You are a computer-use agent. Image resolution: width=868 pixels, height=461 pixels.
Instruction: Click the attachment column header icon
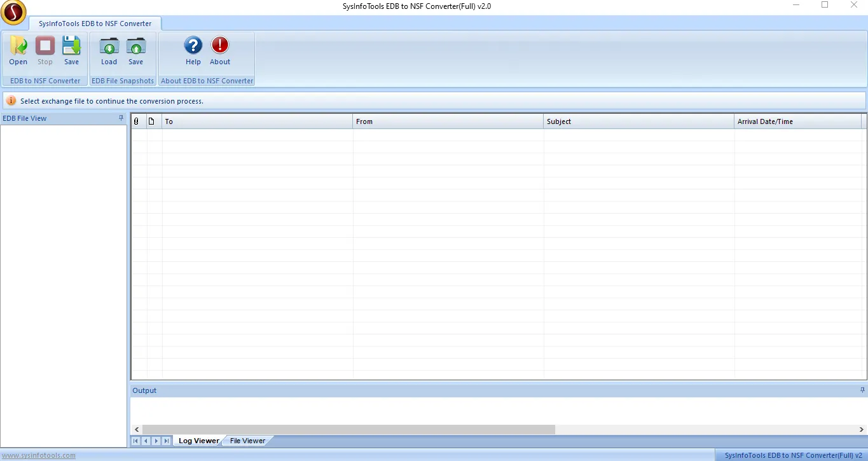tap(136, 121)
